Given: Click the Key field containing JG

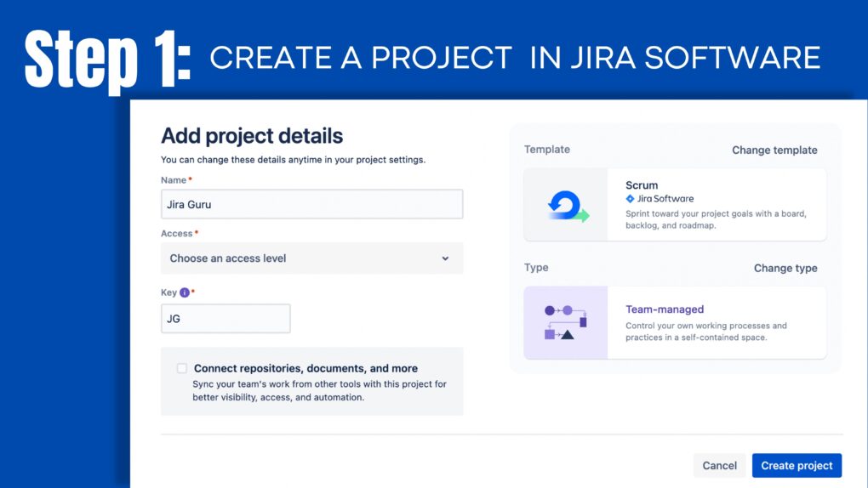Looking at the screenshot, I should (x=226, y=319).
